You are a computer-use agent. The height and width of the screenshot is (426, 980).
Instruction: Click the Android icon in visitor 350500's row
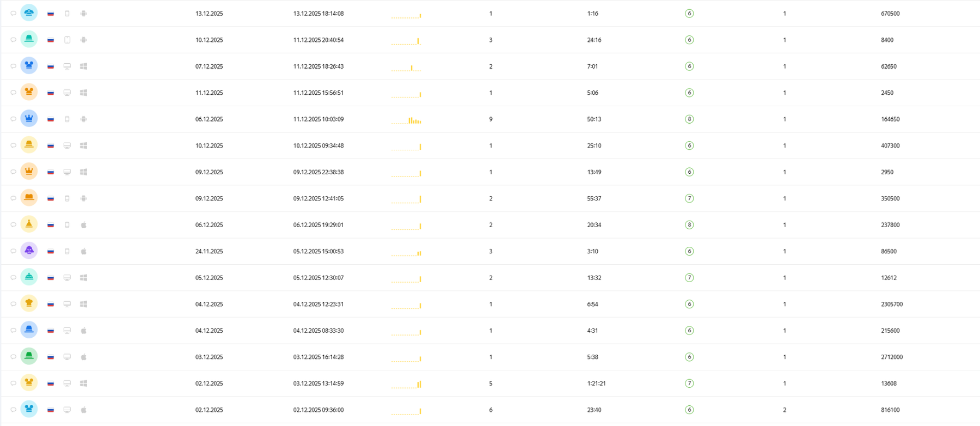point(83,198)
